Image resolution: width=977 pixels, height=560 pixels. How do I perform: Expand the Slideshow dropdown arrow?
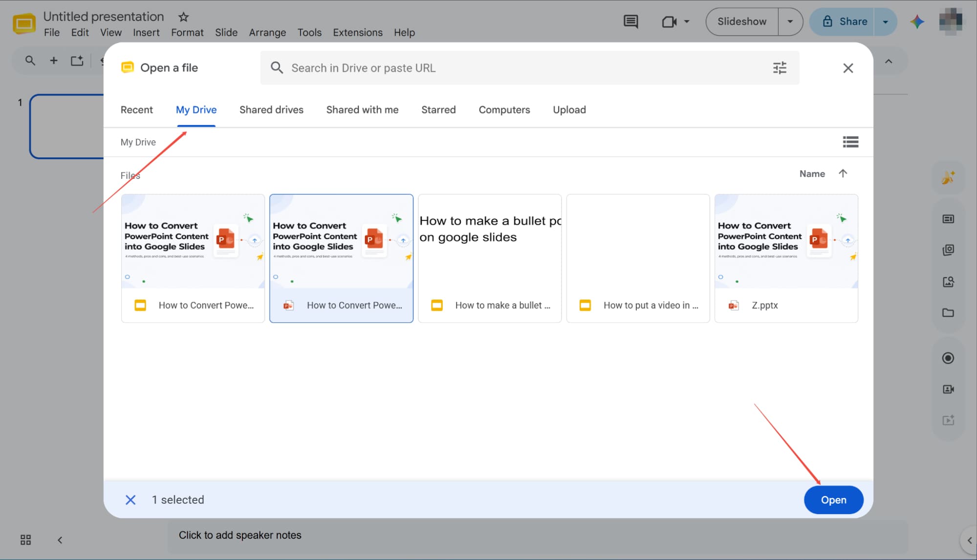790,22
